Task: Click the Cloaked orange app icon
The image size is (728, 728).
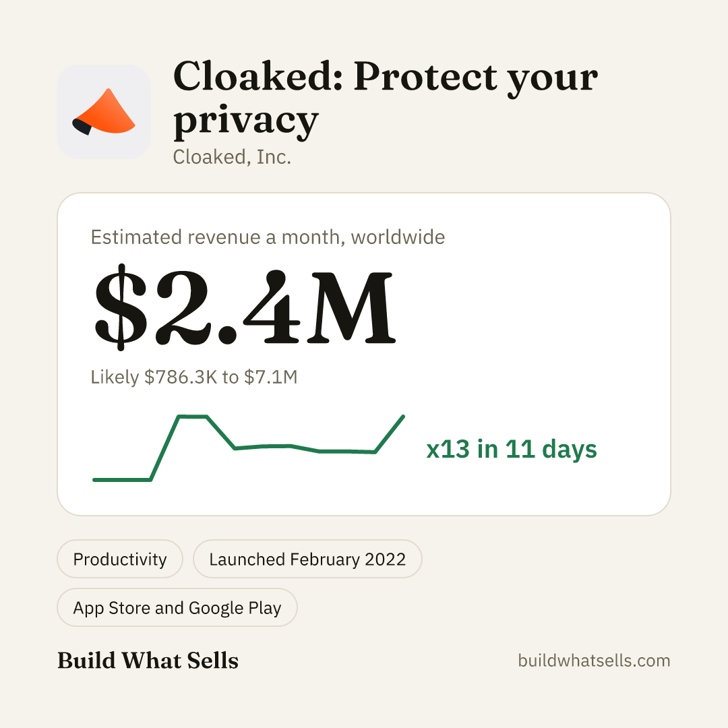Action: (x=104, y=112)
